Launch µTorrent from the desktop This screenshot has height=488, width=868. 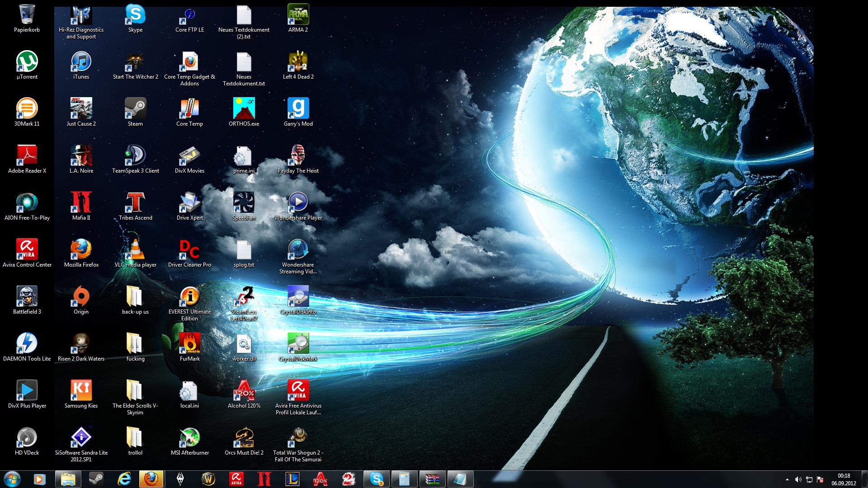(x=27, y=65)
